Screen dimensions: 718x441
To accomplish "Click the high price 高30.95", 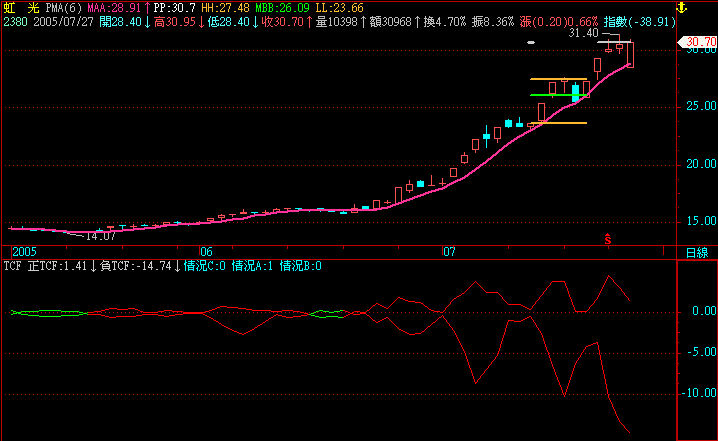I will pos(174,22).
